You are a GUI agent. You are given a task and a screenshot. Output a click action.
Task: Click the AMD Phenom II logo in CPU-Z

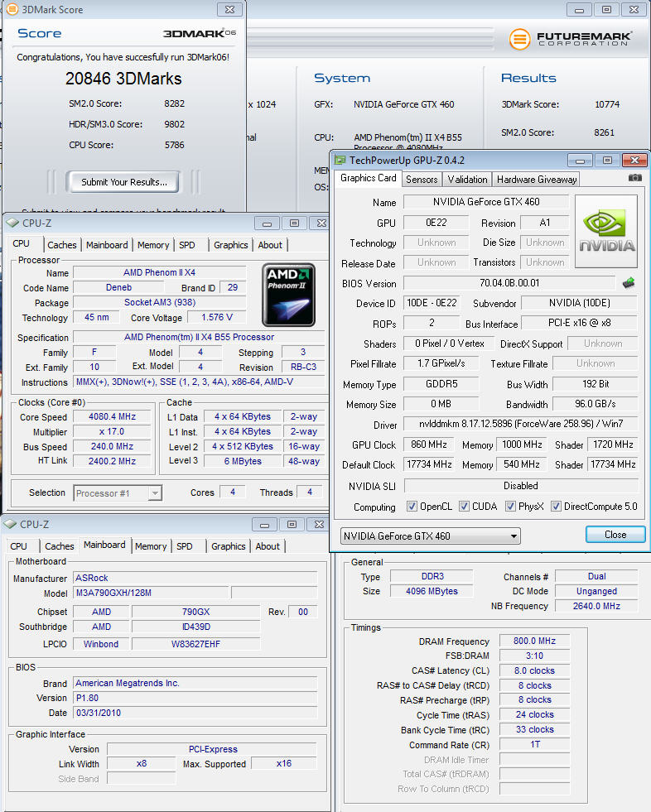click(x=289, y=295)
